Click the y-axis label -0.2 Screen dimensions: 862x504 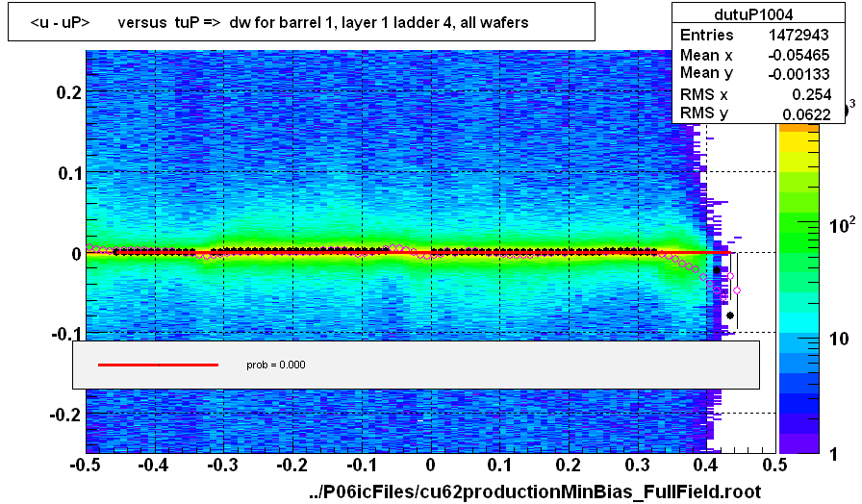click(x=66, y=415)
